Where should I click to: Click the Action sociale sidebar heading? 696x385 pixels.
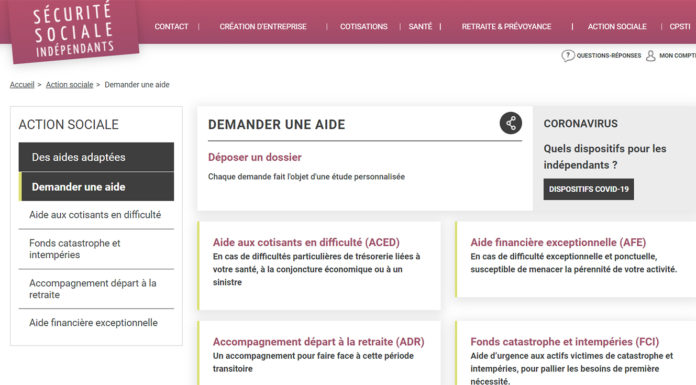point(68,125)
